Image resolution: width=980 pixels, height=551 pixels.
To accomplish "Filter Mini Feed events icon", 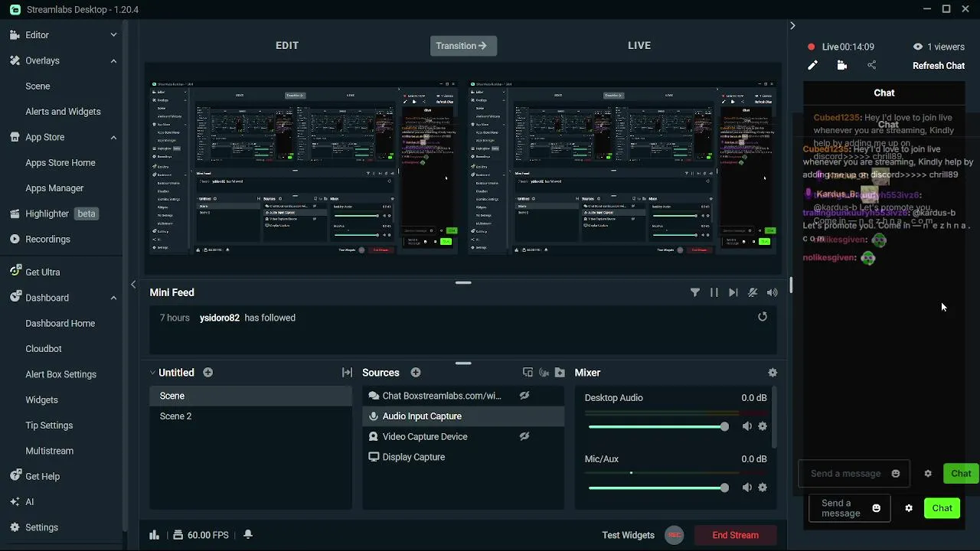I will pyautogui.click(x=695, y=292).
